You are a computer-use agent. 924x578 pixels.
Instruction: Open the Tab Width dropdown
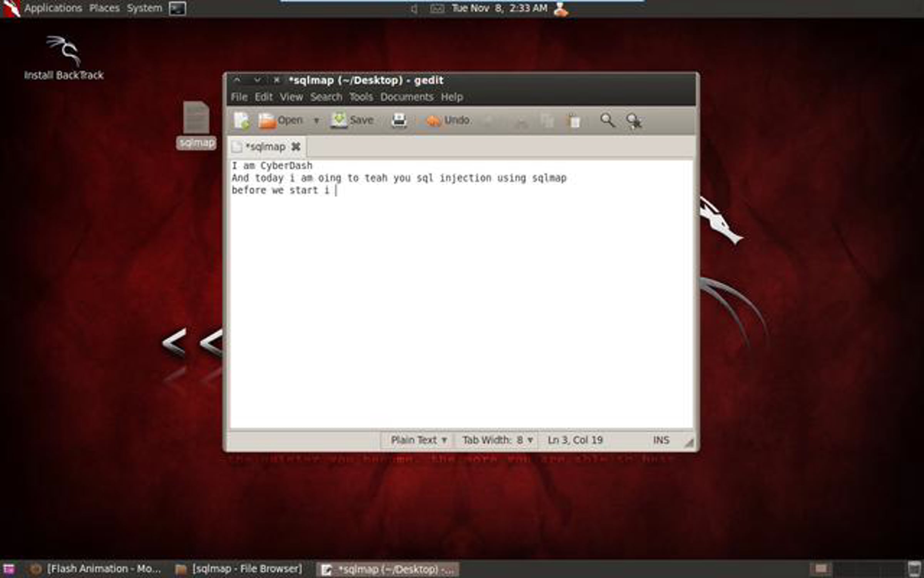[497, 440]
